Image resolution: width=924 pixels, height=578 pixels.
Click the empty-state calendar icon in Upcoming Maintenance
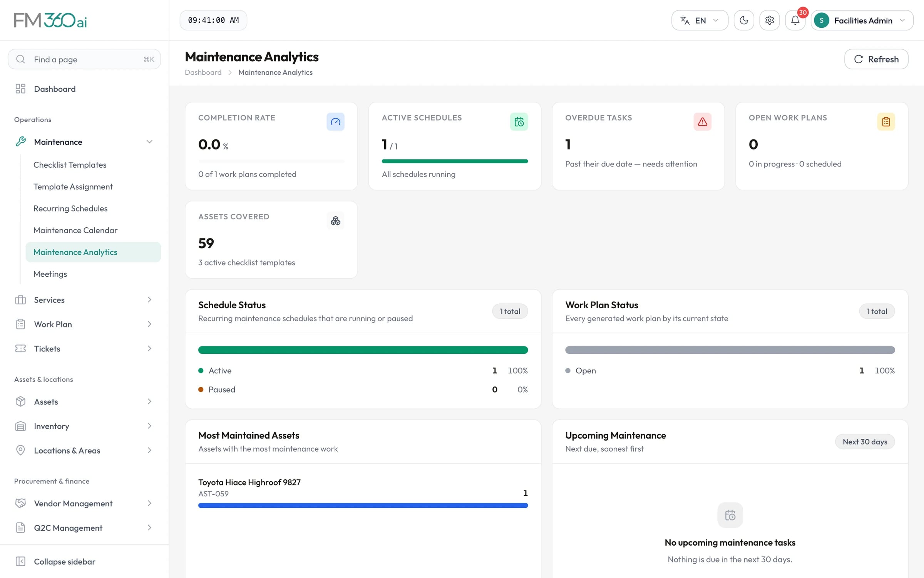click(x=730, y=515)
